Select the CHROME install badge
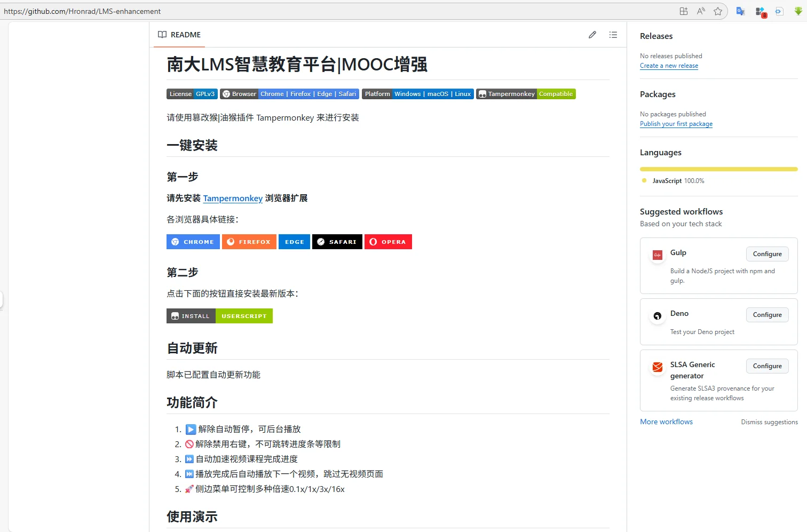This screenshot has width=807, height=532. tap(193, 241)
